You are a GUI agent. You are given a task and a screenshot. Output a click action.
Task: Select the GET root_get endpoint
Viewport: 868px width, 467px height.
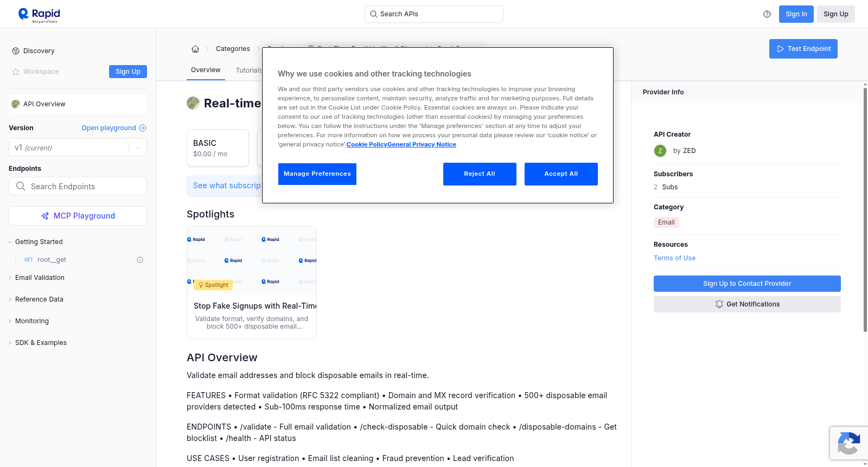[x=52, y=260]
